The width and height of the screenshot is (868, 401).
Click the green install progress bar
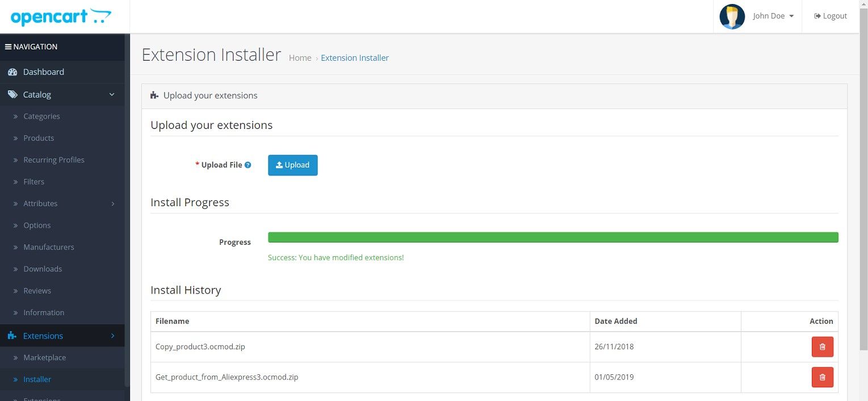click(x=553, y=237)
